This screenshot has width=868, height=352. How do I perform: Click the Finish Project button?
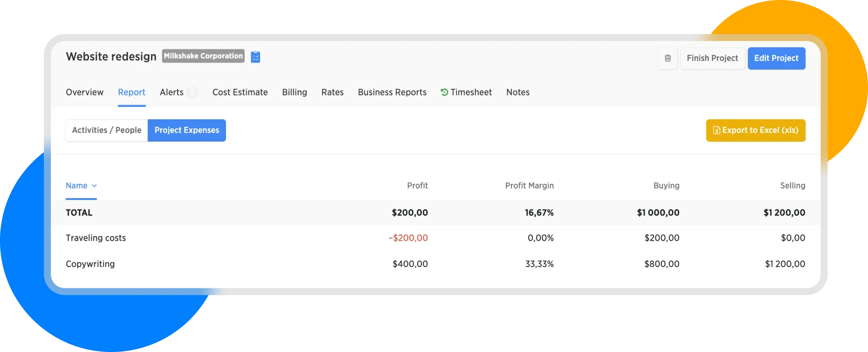pos(712,58)
